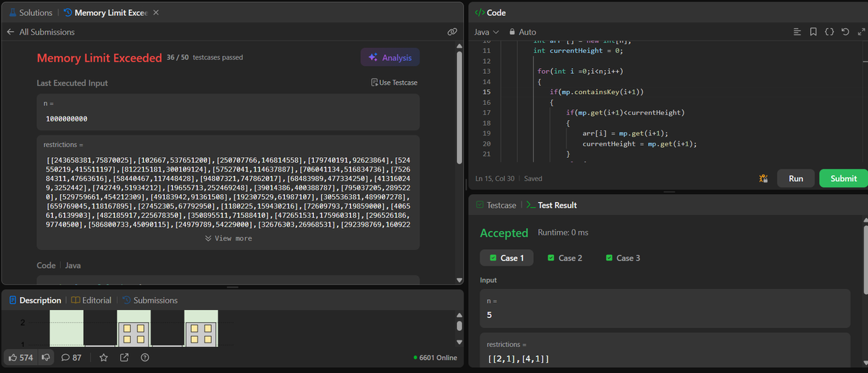Toggle the Auto lock setting

click(523, 32)
